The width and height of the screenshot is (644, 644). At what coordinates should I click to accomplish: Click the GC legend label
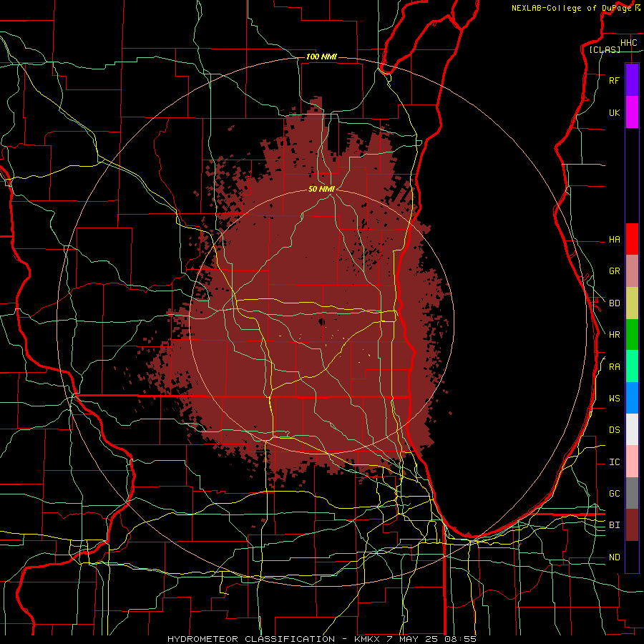[614, 494]
